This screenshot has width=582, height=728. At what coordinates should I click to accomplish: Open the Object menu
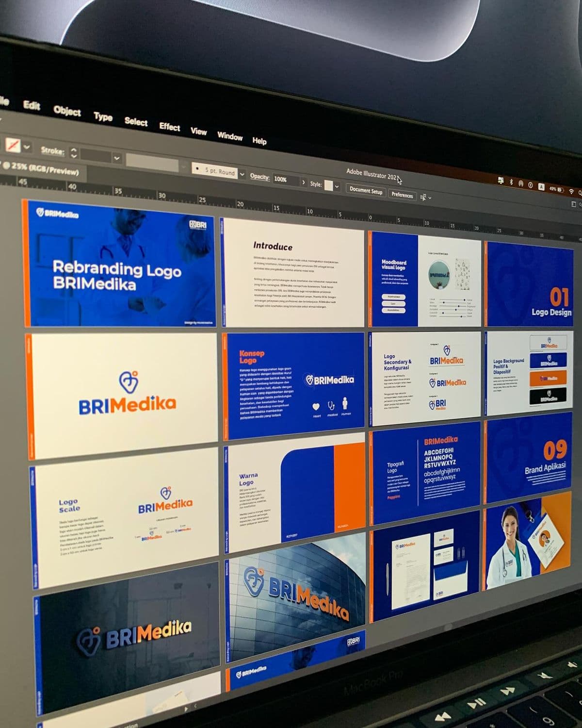point(67,111)
